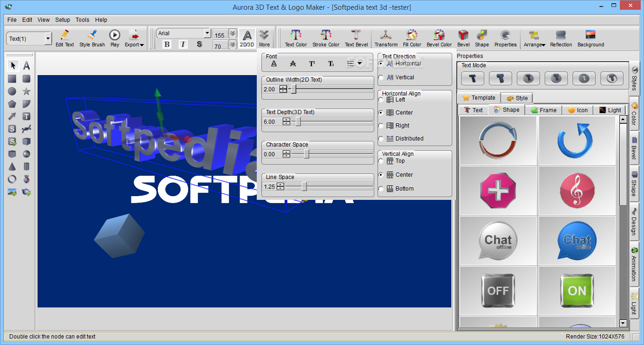Switch to the Light template tab
Viewport: 644px width, 345px height.
click(x=610, y=110)
